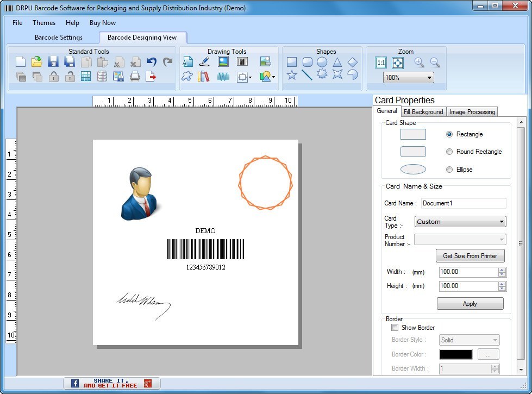Open the database icon in Standard Tools

(x=102, y=77)
